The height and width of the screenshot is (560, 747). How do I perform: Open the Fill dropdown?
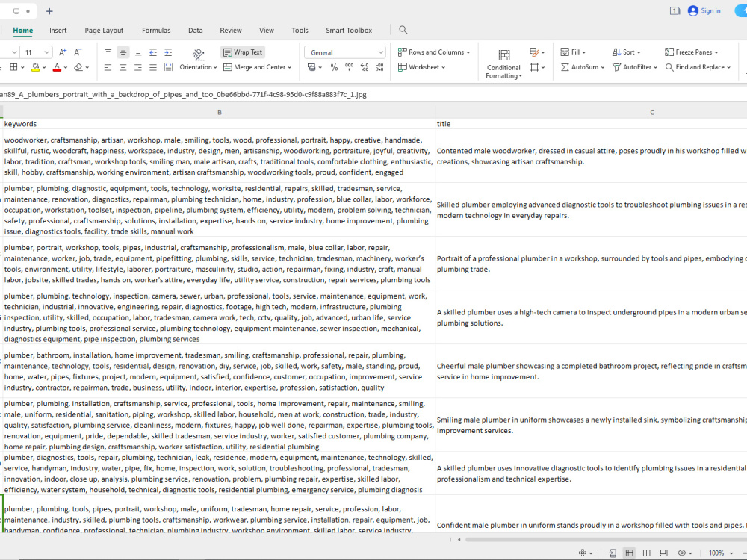point(573,52)
